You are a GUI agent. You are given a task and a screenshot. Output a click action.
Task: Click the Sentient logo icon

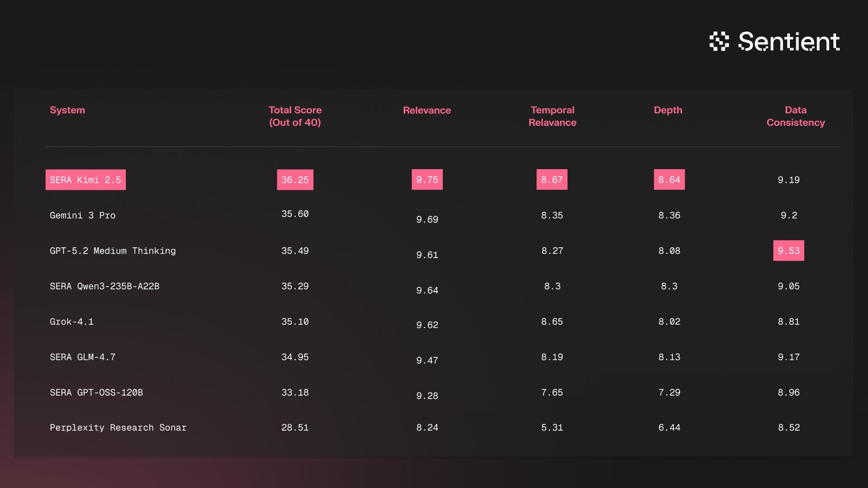pos(719,41)
